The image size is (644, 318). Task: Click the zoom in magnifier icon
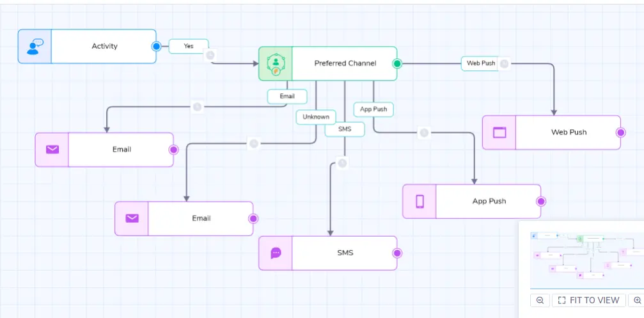tap(637, 300)
